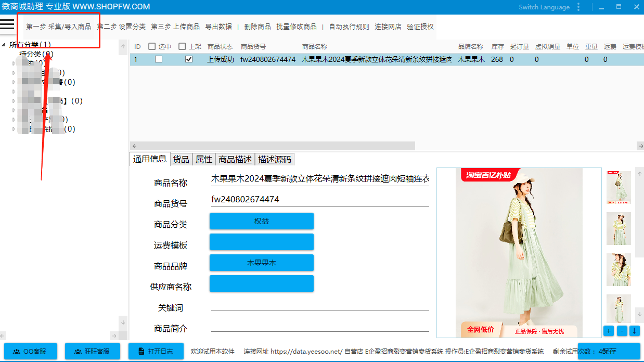The width and height of the screenshot is (644, 362).
Task: Toggle the 上架 header checkbox
Action: click(x=182, y=47)
